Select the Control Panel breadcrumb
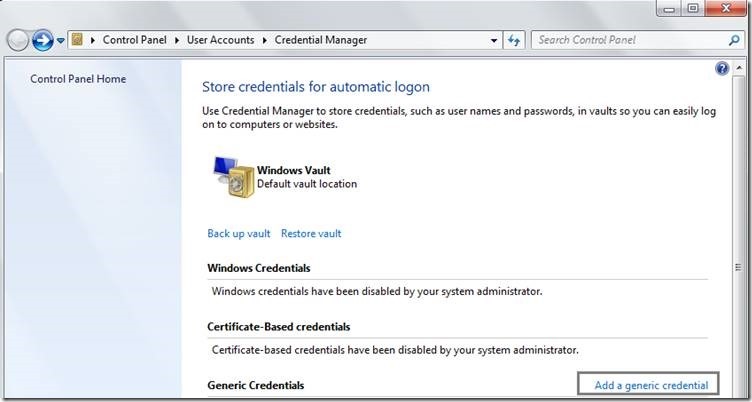Image resolution: width=752 pixels, height=402 pixels. pos(135,40)
